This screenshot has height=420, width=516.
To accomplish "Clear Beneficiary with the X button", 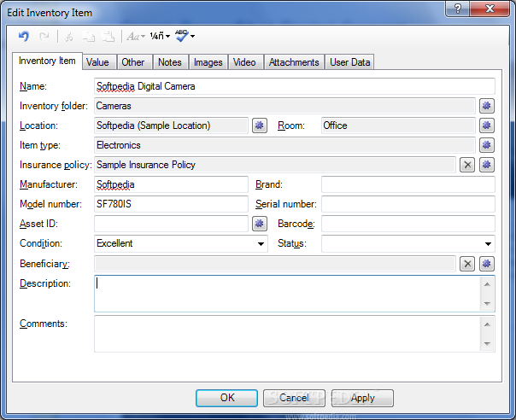I will (x=467, y=264).
